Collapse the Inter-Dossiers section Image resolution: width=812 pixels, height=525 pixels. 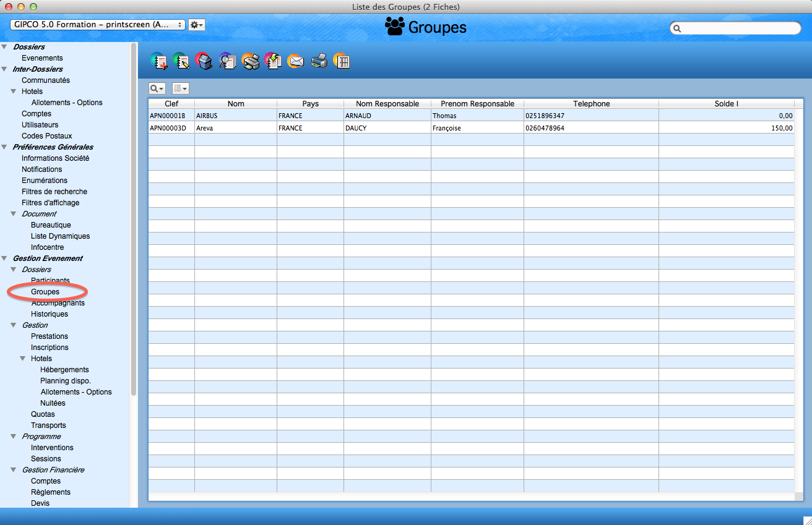point(5,69)
